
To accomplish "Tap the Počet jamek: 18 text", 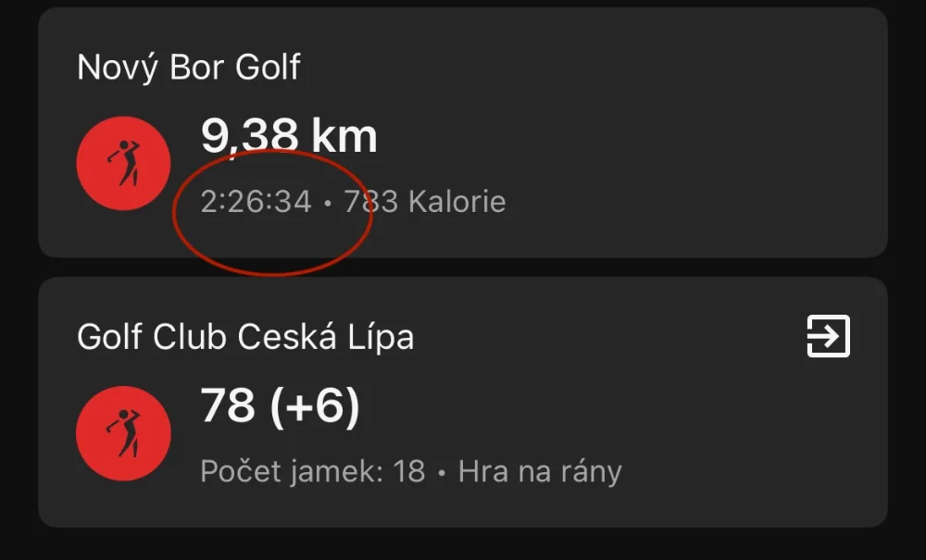I will point(313,471).
